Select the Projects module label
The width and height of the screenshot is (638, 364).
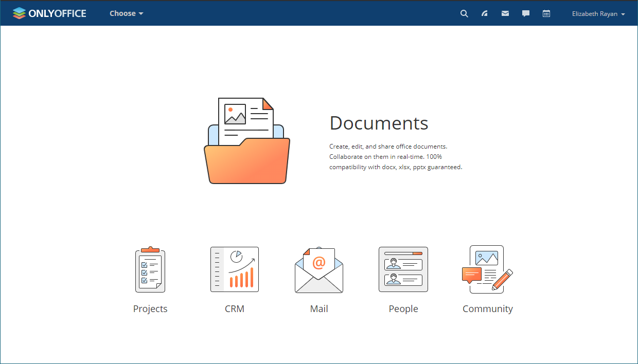click(150, 308)
